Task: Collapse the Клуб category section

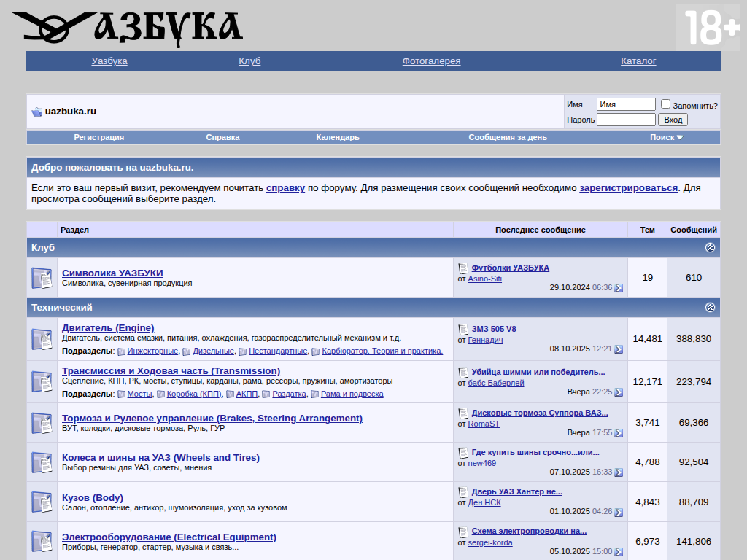Action: tap(710, 248)
